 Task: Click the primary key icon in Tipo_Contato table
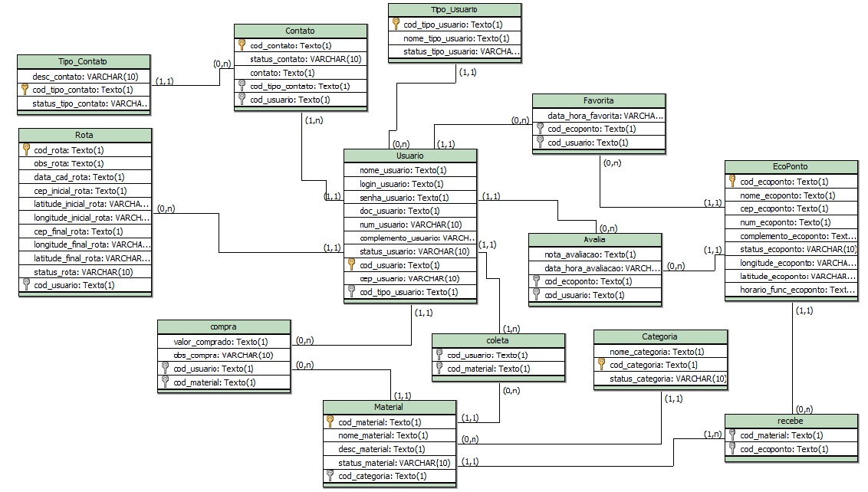point(25,89)
